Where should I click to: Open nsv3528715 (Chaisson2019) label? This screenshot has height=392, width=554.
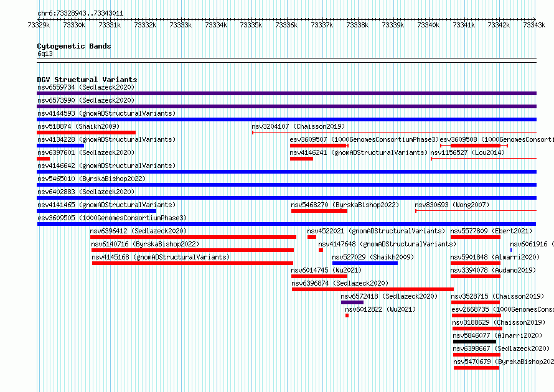tap(497, 296)
